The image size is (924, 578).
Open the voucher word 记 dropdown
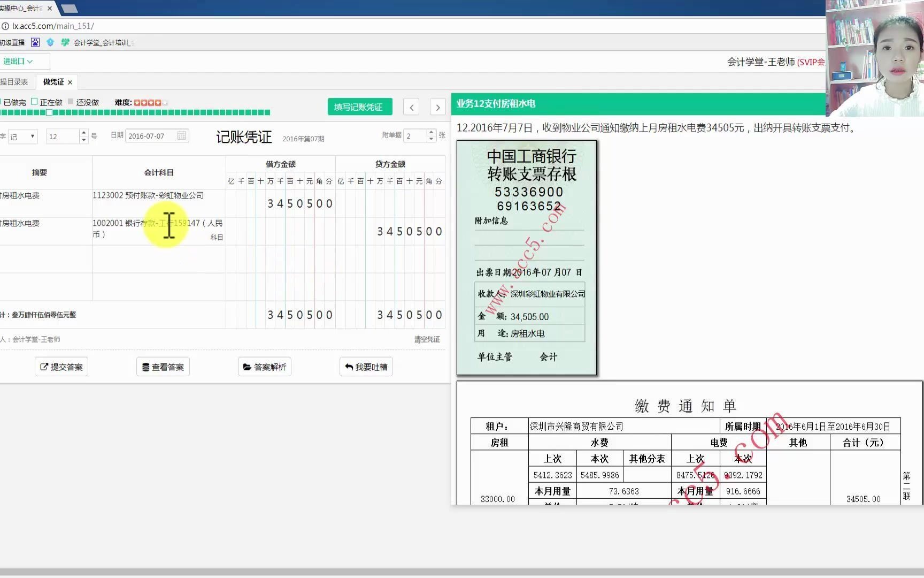(x=23, y=136)
